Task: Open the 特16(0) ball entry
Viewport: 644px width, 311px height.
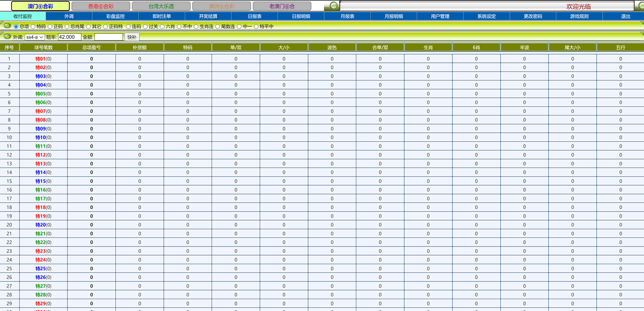Action: click(x=43, y=190)
